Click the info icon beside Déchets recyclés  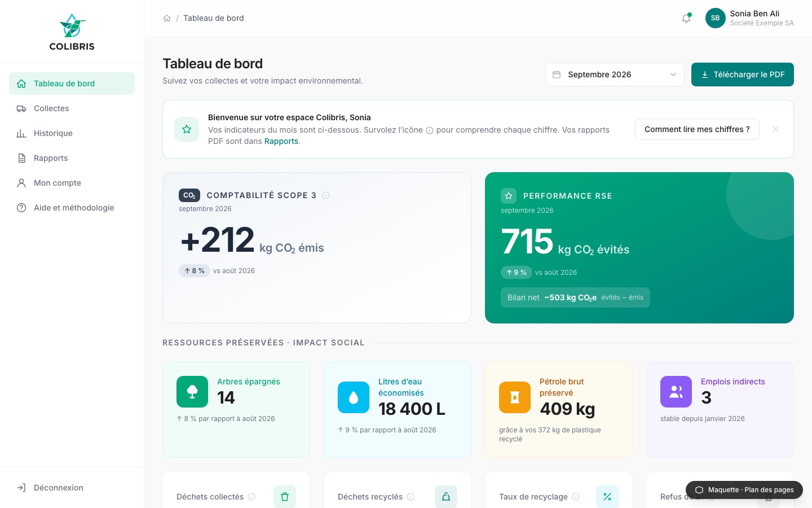point(411,497)
